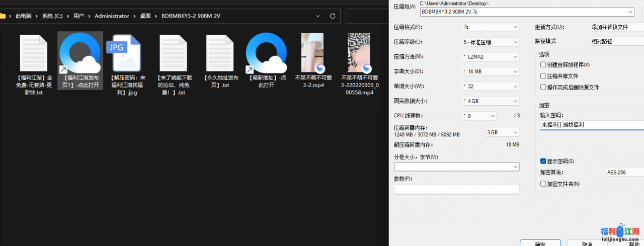Click the 取消 button
This screenshot has height=246, width=644.
(x=587, y=243)
